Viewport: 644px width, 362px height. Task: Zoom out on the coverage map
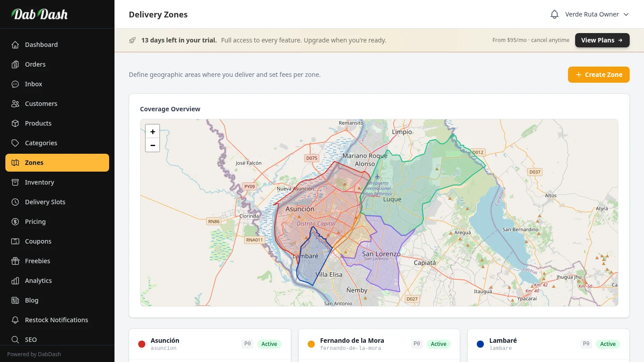[x=153, y=145]
